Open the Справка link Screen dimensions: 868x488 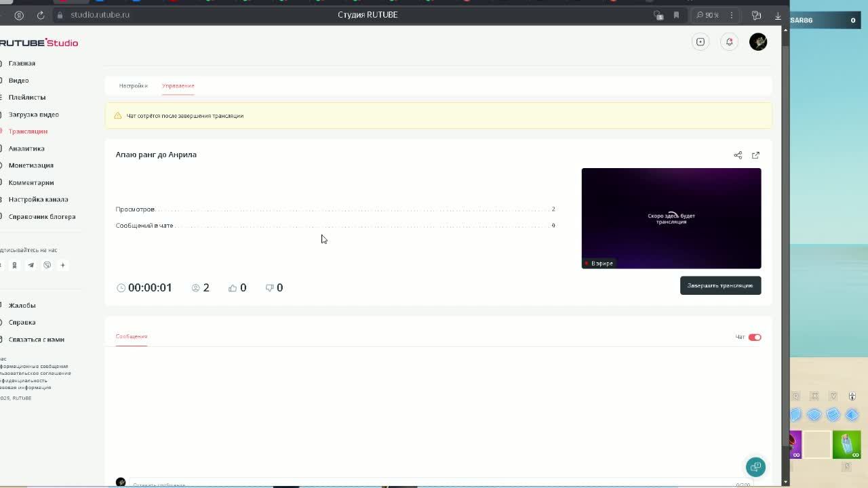[x=22, y=323]
